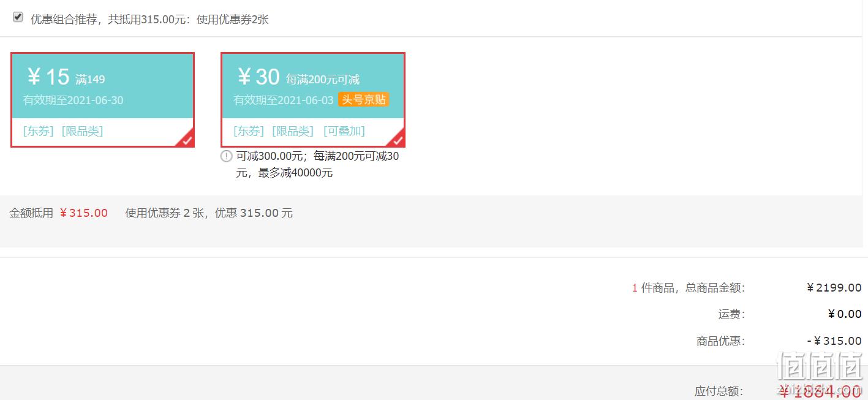The width and height of the screenshot is (868, 400).
Task: Click the [可叠加] tag on ¥30 coupon
Action: click(344, 131)
